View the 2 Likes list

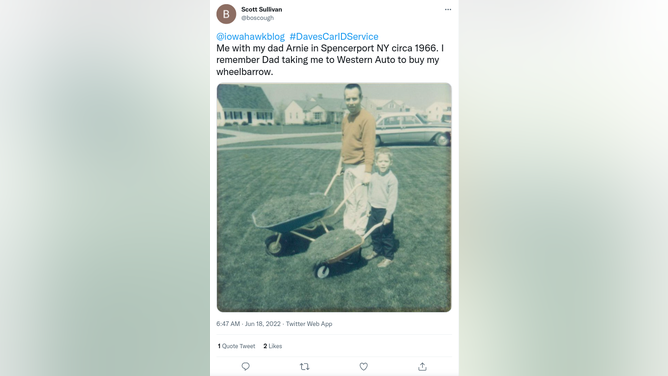tap(273, 346)
